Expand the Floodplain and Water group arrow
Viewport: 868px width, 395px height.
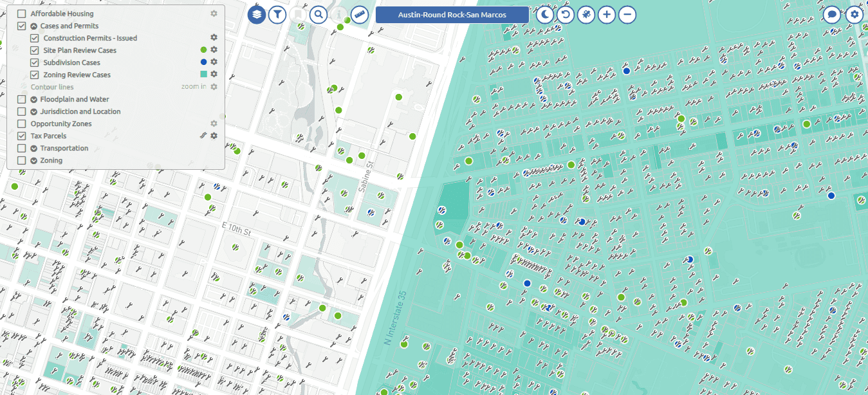point(34,100)
